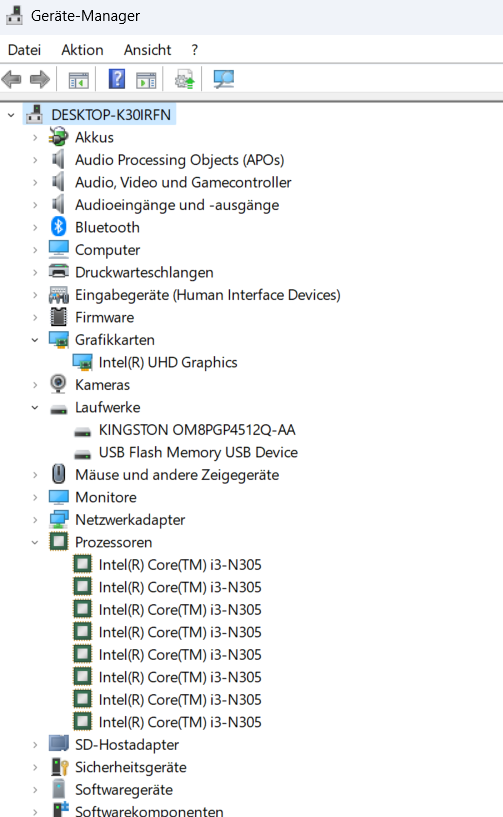This screenshot has height=817, width=503.
Task: Click Scan for hardware changes monitor icon
Action: click(224, 80)
